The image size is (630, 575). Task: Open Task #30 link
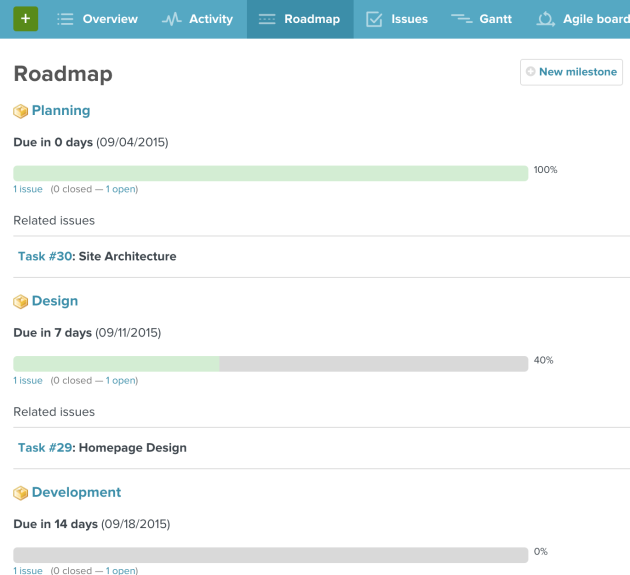tap(45, 256)
